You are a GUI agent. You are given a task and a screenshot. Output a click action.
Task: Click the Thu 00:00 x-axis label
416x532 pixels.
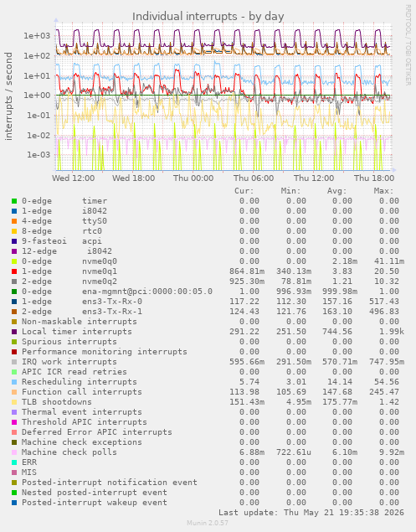click(193, 178)
